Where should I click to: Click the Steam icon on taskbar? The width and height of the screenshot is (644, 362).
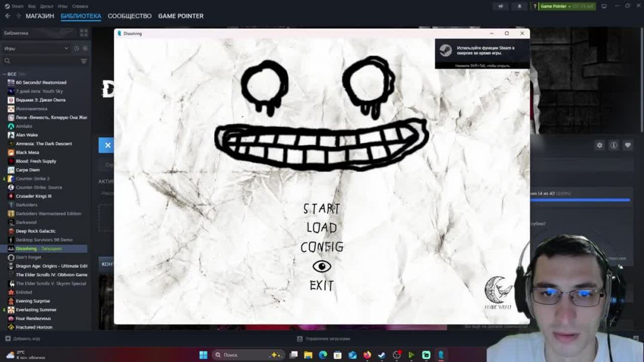point(382,355)
